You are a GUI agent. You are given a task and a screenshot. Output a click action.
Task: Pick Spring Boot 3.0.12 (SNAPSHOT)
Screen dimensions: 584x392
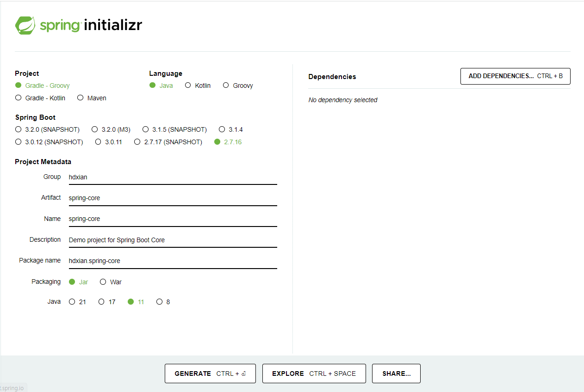click(x=49, y=142)
